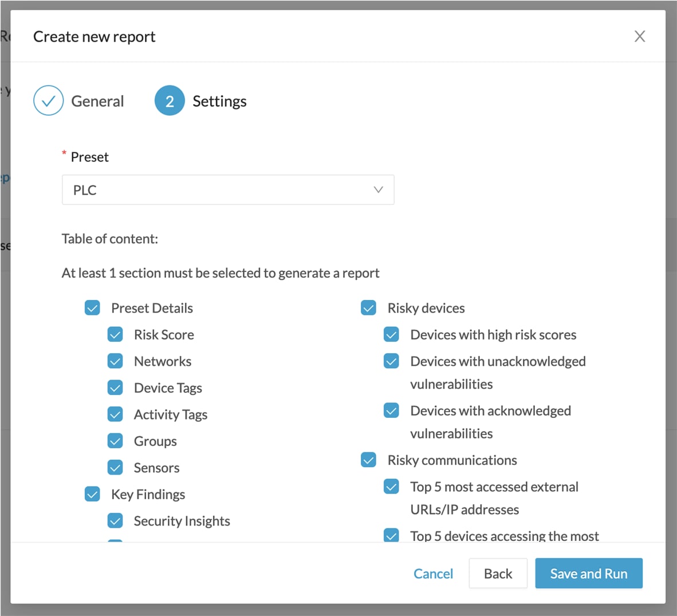Uncheck the Networks checkbox
The width and height of the screenshot is (677, 616).
point(115,361)
